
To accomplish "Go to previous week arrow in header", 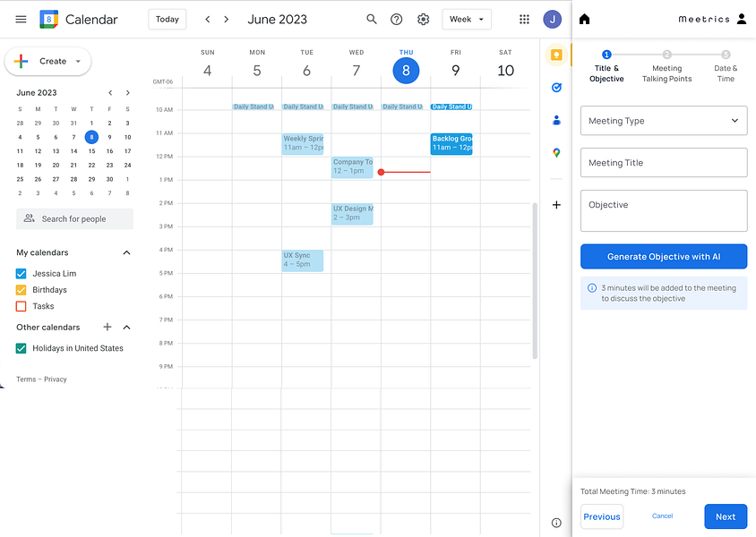I will 207,20.
